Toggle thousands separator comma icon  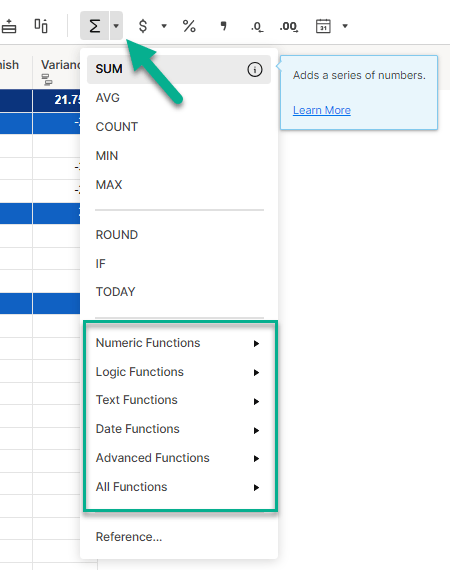coord(224,26)
